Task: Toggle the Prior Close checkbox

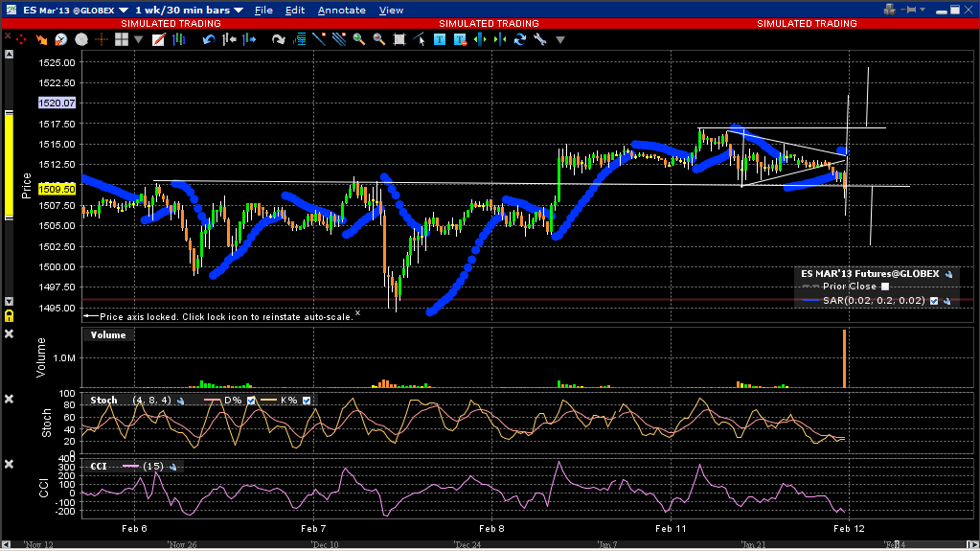Action: tap(885, 287)
